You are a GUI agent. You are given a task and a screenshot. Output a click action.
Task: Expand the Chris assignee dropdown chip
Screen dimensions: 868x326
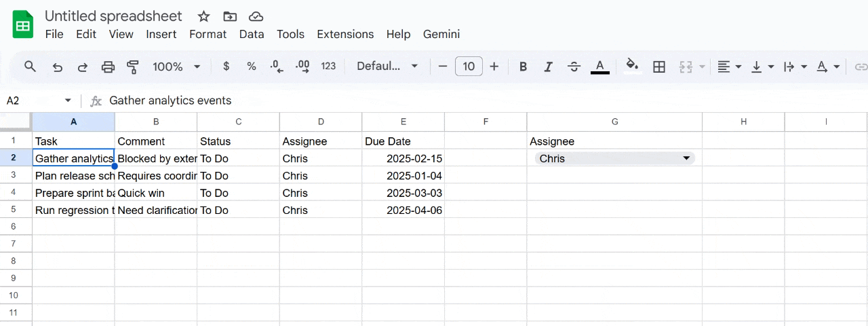[686, 158]
